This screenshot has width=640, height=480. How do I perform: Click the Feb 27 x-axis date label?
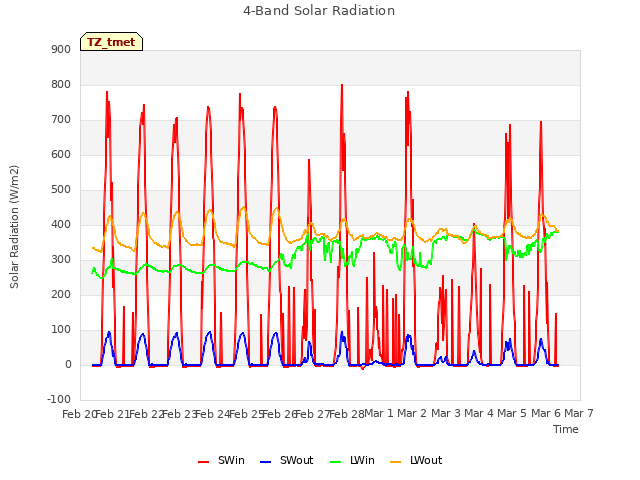pos(313,414)
